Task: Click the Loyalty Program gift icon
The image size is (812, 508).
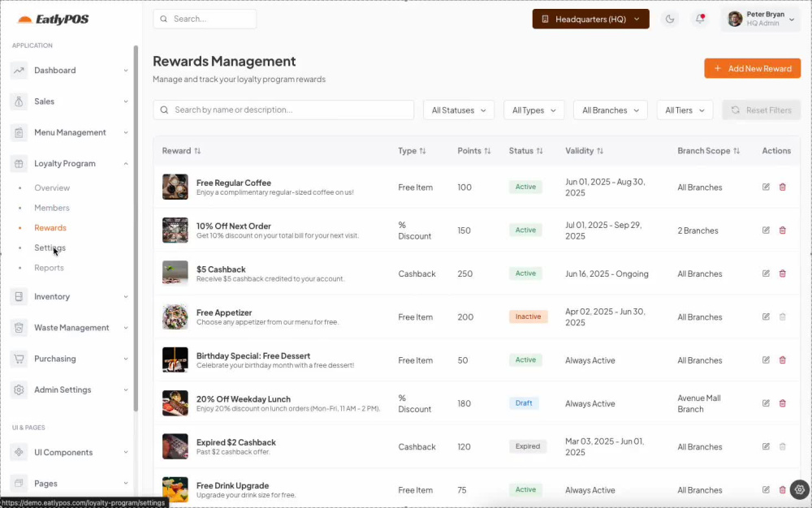Action: point(19,163)
